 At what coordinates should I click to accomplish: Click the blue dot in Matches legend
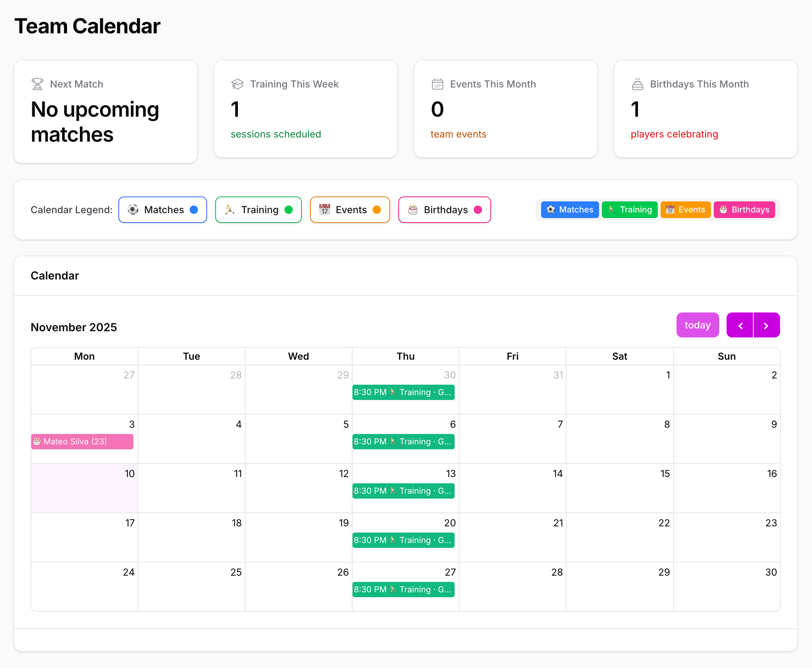[x=194, y=210]
